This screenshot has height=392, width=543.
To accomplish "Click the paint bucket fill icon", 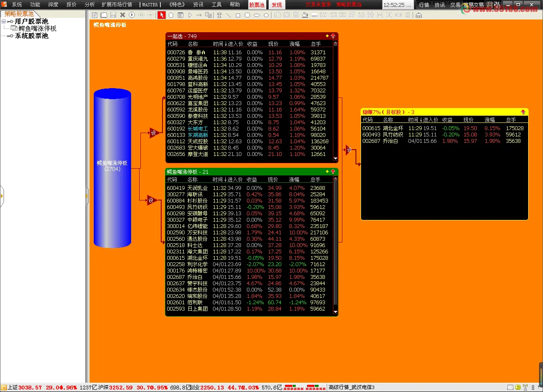I will tap(305, 15).
